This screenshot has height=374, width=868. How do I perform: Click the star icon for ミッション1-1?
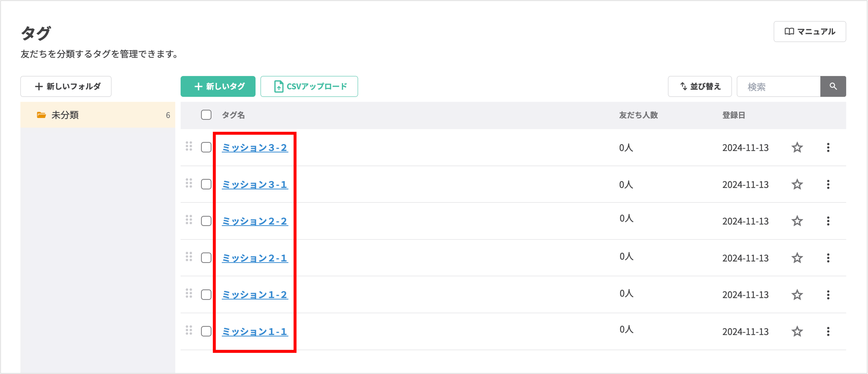(x=797, y=332)
